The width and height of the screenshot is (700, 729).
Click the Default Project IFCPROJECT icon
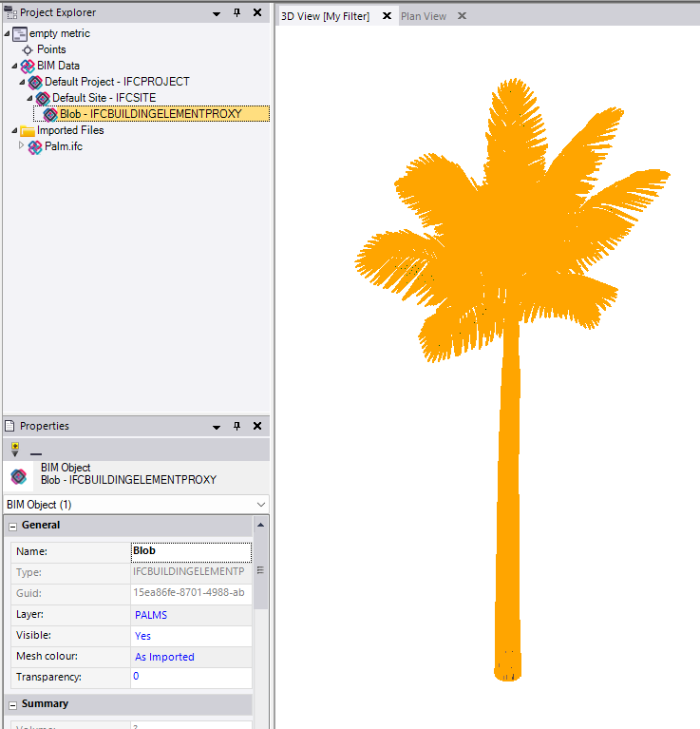coord(35,83)
